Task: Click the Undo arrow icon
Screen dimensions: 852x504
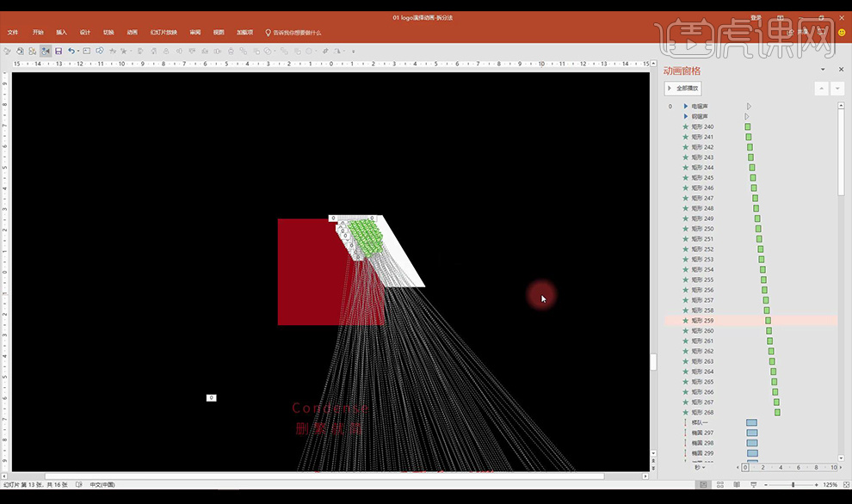Action: 70,51
